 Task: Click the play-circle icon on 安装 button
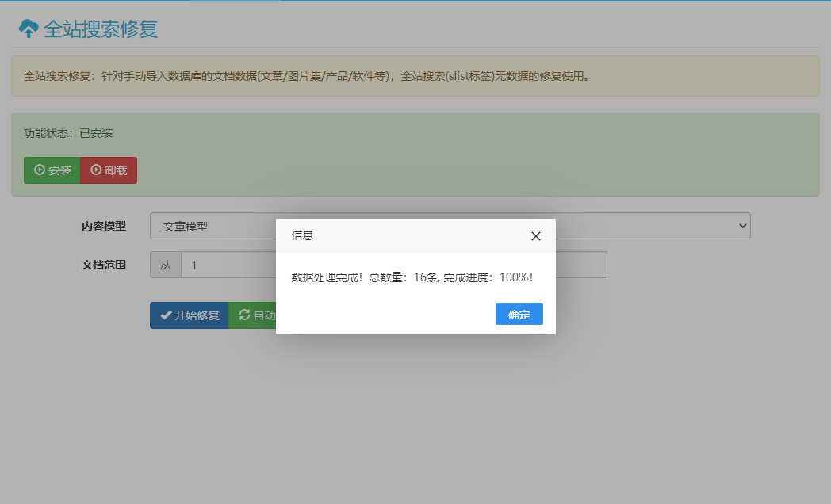[x=40, y=170]
